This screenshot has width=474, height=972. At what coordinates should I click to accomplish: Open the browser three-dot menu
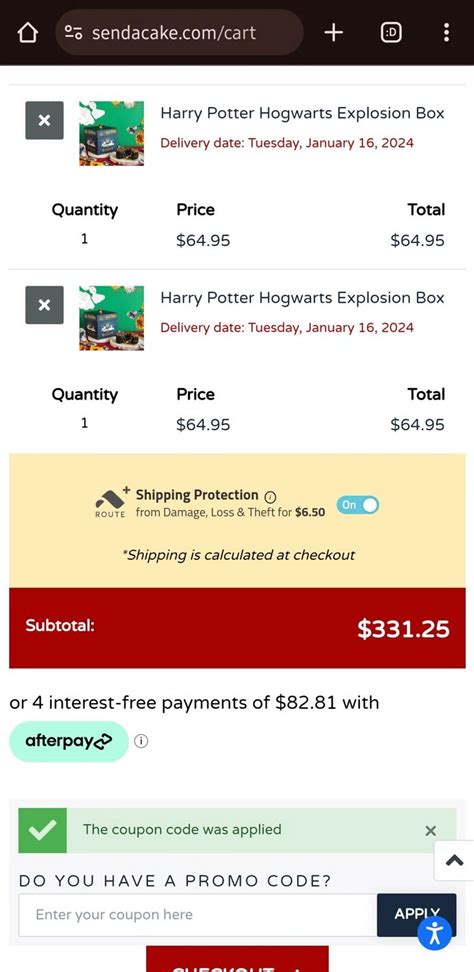tap(446, 33)
